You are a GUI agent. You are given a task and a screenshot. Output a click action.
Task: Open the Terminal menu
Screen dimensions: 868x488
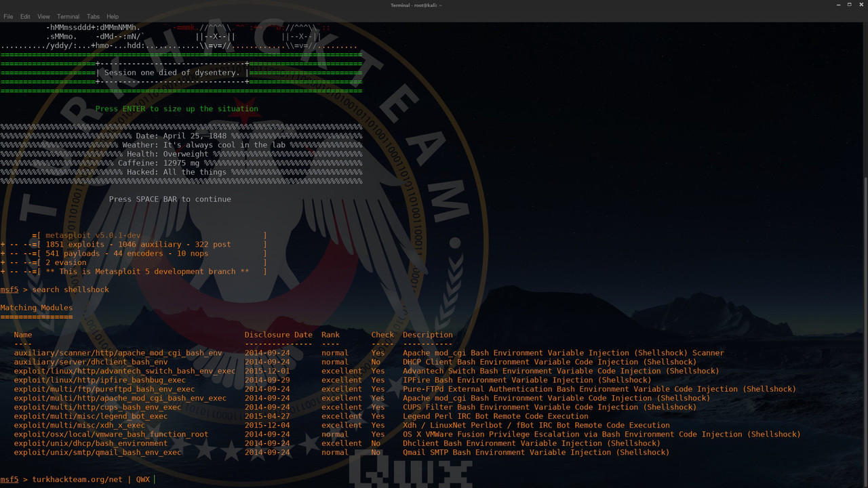(68, 16)
